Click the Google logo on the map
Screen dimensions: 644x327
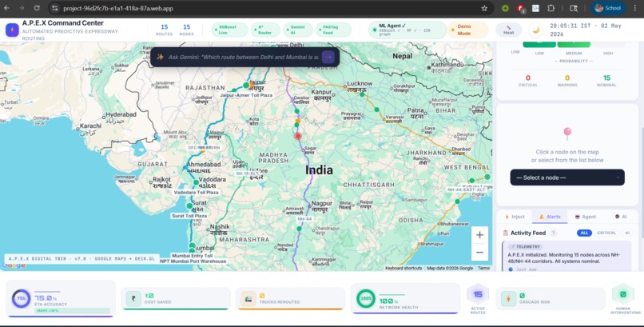point(13,265)
